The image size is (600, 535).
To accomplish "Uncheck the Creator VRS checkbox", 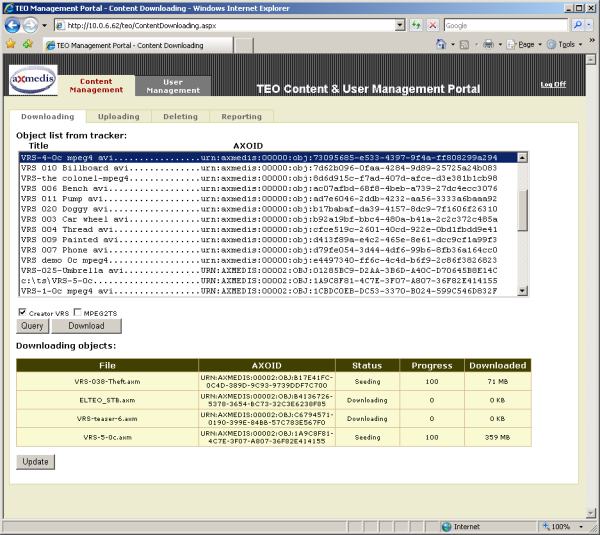I will coord(22,312).
